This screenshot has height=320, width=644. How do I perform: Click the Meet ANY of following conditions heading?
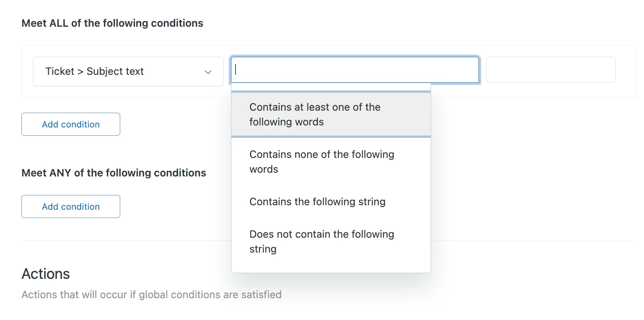(x=114, y=173)
